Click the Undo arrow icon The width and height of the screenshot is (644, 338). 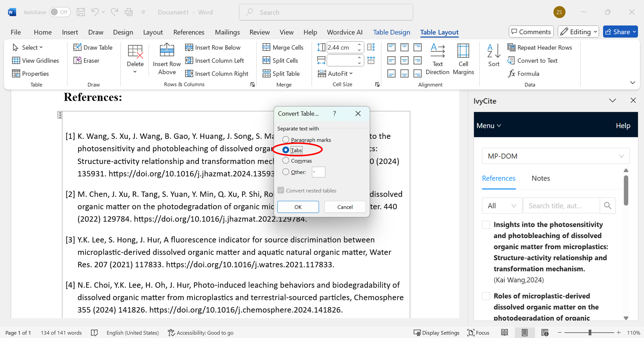point(95,12)
